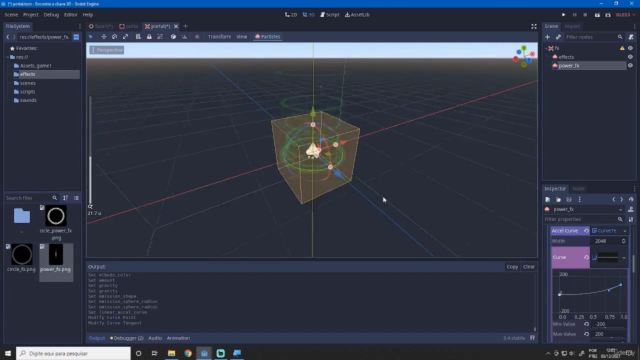This screenshot has height=360, width=640.
Task: Choose the Scale mode tool
Action: (x=125, y=37)
